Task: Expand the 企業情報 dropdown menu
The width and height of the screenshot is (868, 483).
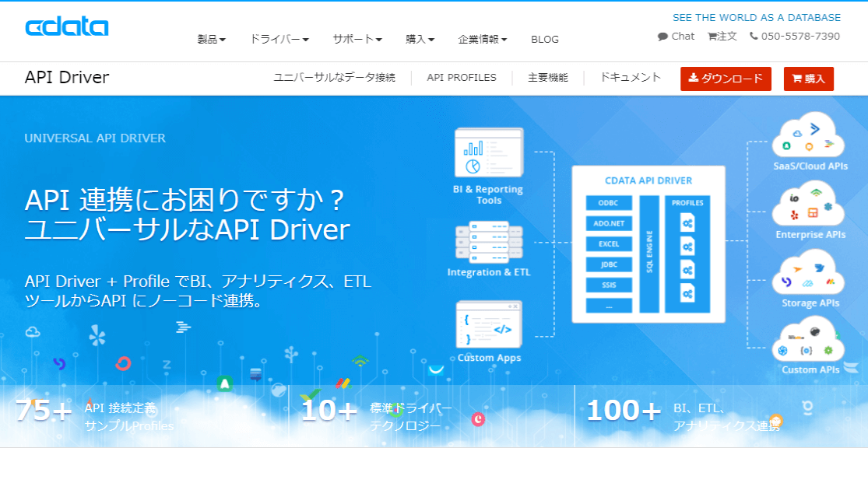Action: tap(483, 40)
